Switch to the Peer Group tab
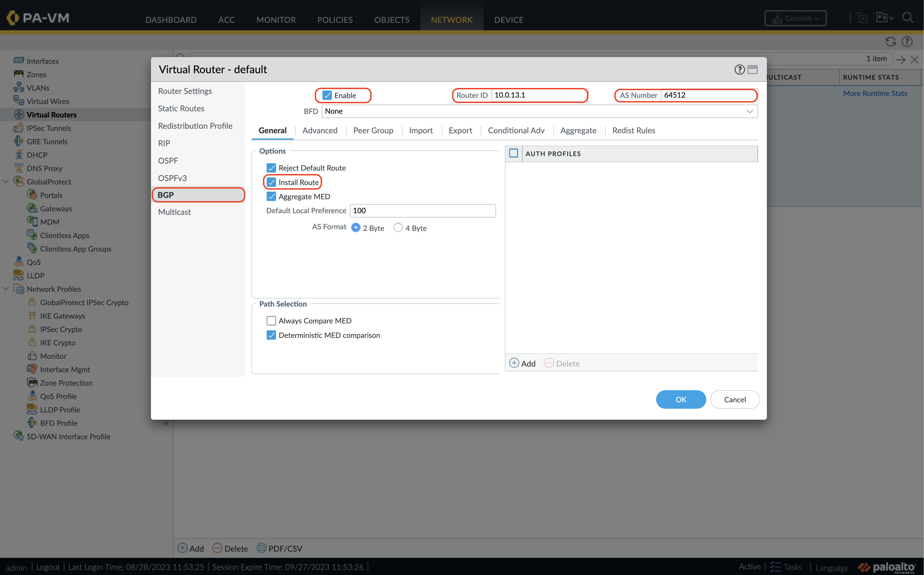924x575 pixels. coord(373,130)
